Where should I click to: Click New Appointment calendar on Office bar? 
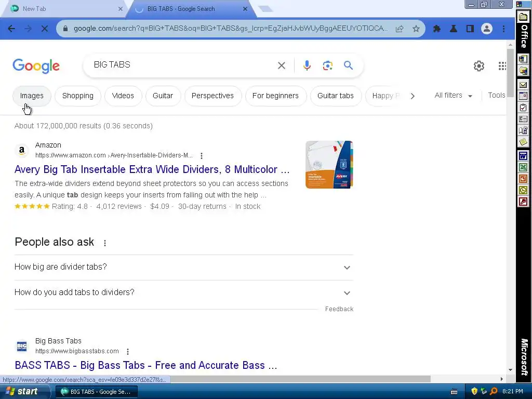coord(523,96)
